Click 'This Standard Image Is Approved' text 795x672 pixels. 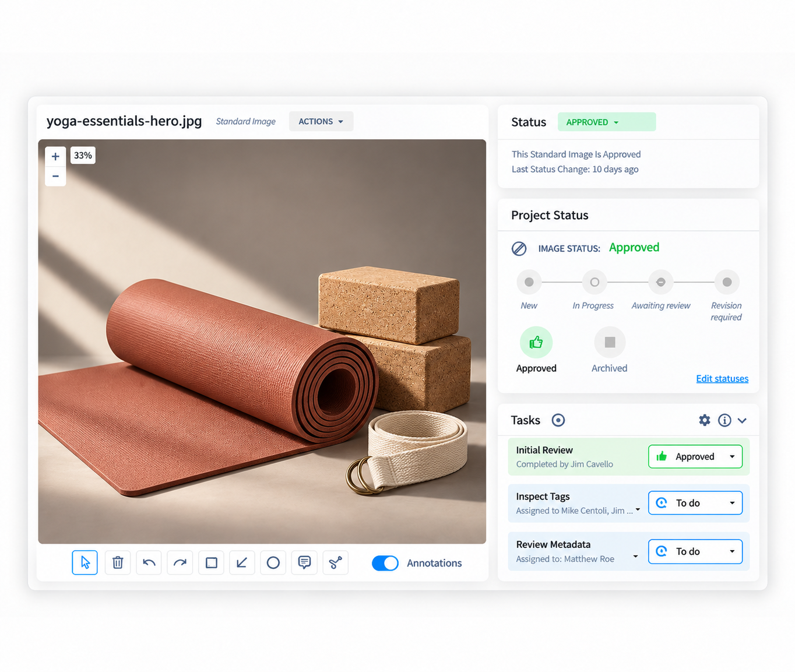(576, 154)
